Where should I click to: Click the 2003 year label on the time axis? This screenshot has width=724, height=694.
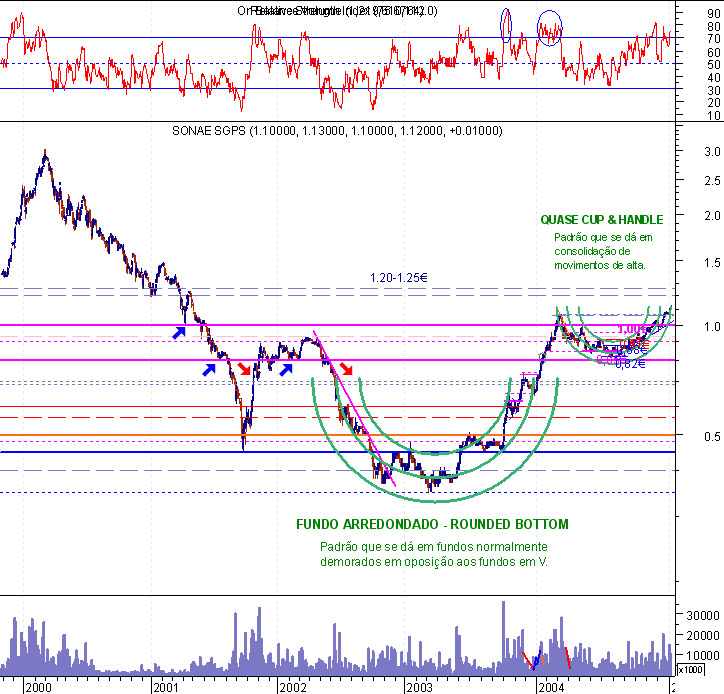[x=420, y=686]
